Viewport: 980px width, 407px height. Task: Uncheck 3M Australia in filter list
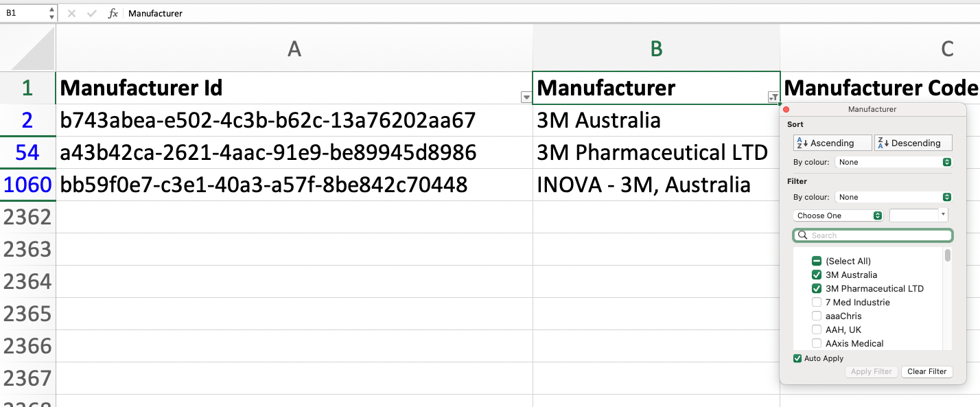817,275
